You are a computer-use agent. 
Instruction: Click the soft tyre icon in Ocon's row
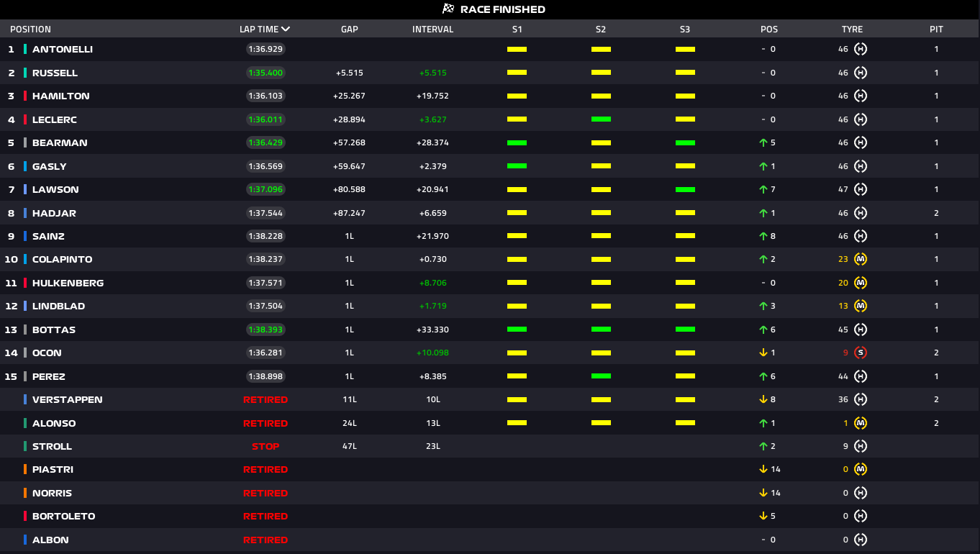pos(860,353)
